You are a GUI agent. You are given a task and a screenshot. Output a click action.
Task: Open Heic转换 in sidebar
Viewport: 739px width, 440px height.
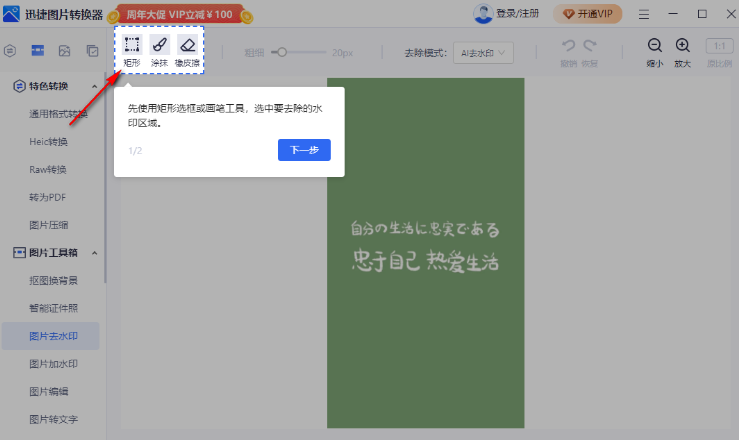[x=49, y=142]
